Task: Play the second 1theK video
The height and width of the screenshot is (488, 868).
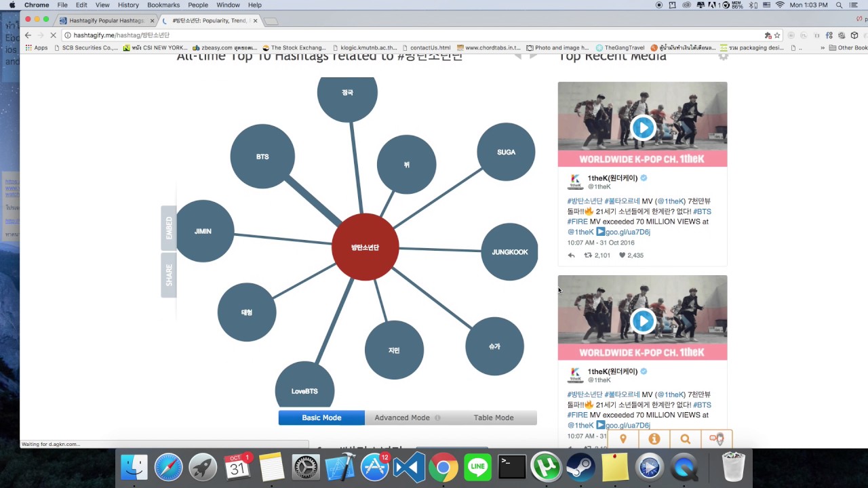Action: pyautogui.click(x=642, y=321)
